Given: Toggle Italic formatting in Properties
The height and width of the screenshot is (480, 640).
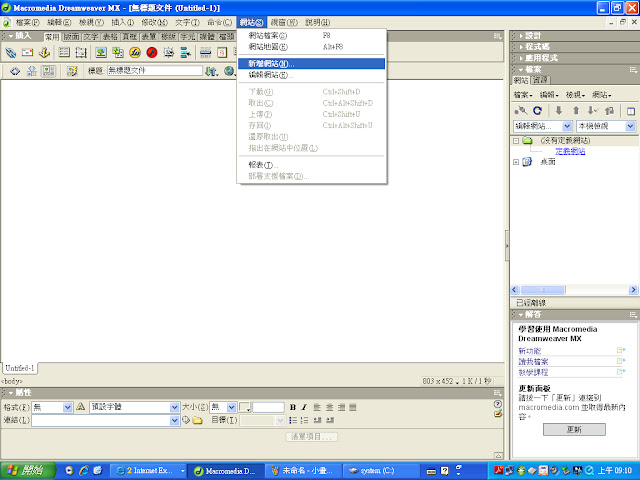Looking at the screenshot, I should click(x=304, y=407).
